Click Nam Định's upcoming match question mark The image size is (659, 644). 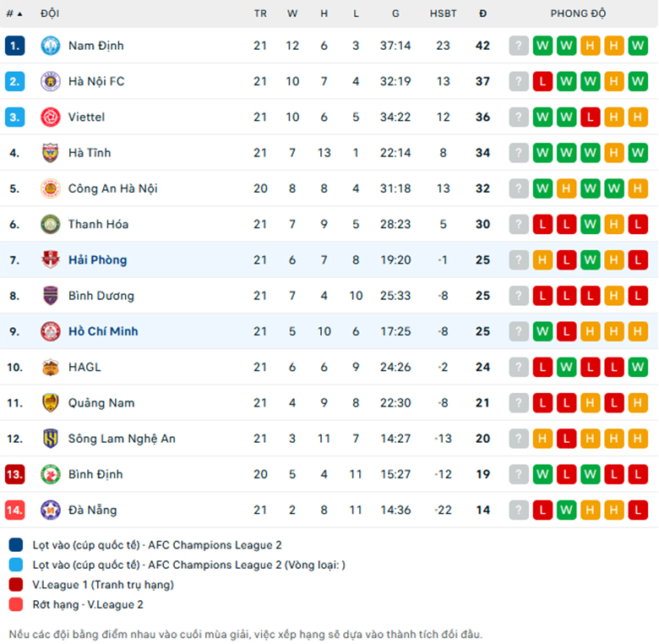[519, 46]
